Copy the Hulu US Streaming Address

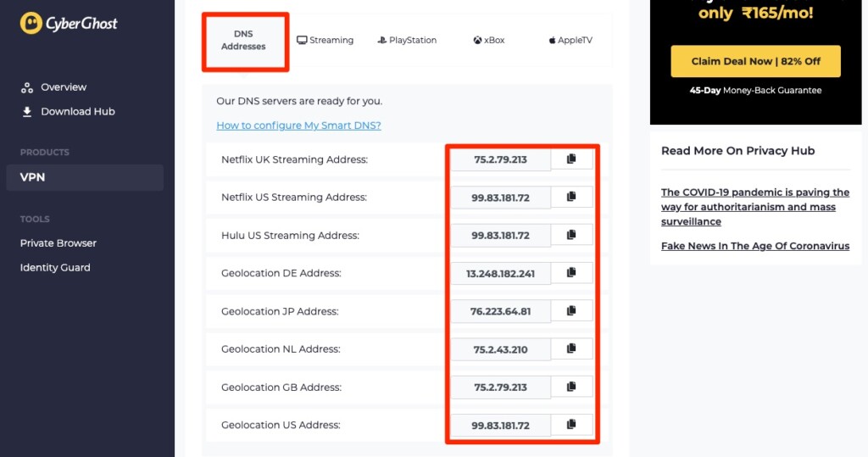click(571, 235)
